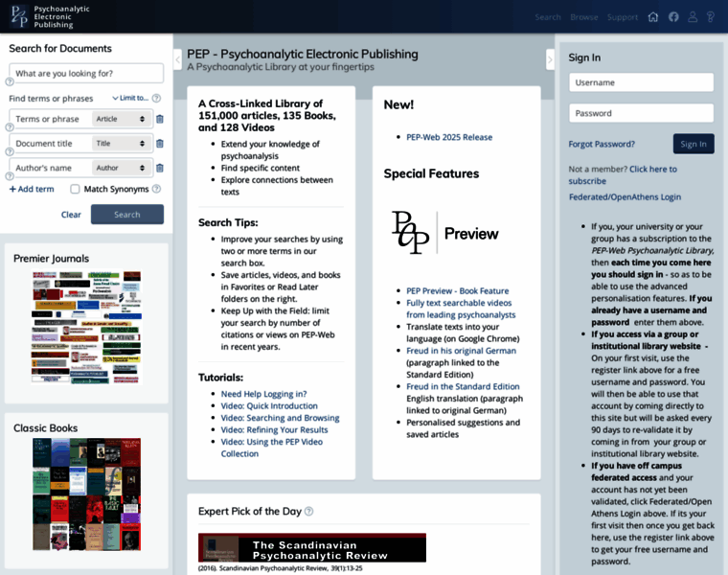
Task: Open Federated/OpenAthens Login link
Action: [625, 196]
